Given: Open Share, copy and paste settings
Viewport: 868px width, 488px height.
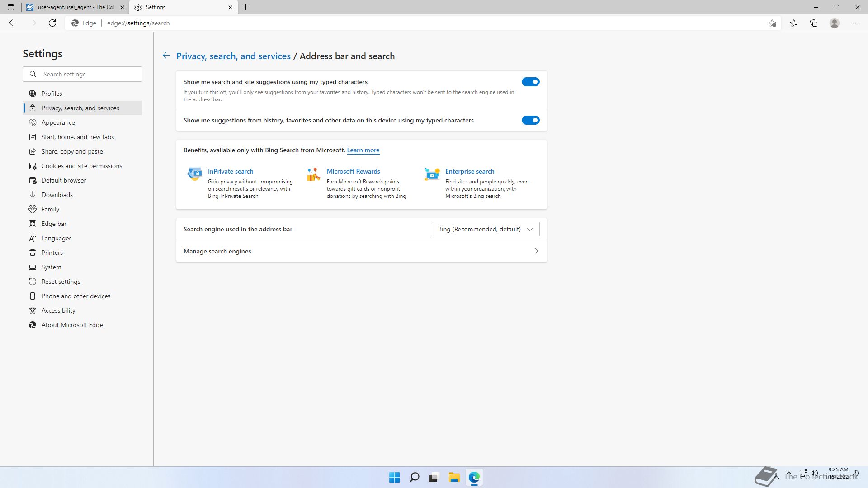Looking at the screenshot, I should (x=82, y=151).
